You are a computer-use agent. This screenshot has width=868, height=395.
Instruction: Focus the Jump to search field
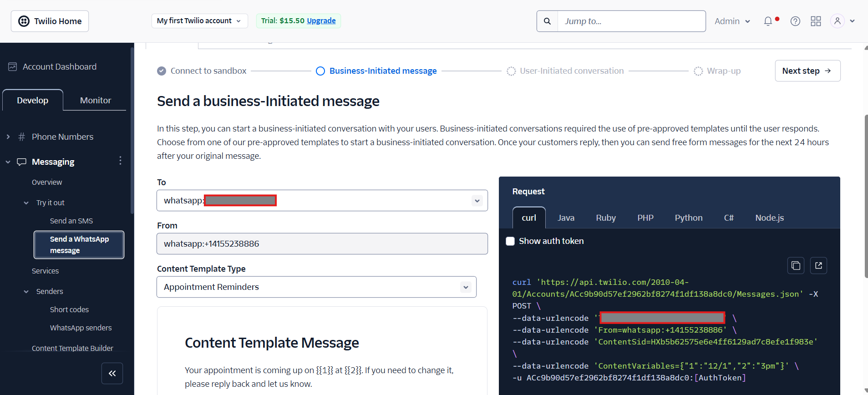631,21
